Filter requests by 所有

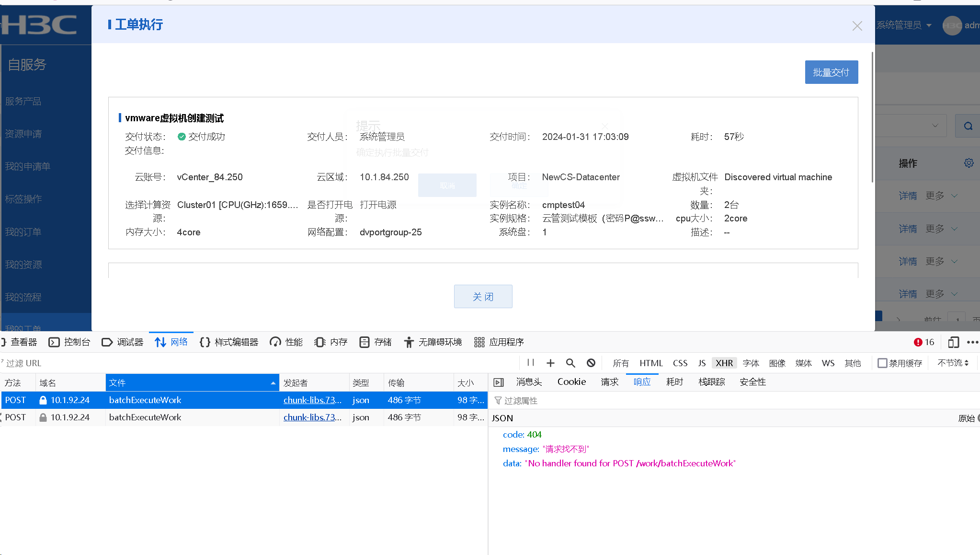[x=621, y=363]
